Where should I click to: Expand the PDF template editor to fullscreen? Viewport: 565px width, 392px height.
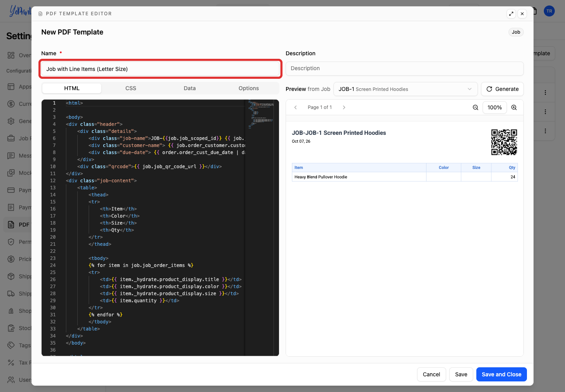[x=511, y=14]
